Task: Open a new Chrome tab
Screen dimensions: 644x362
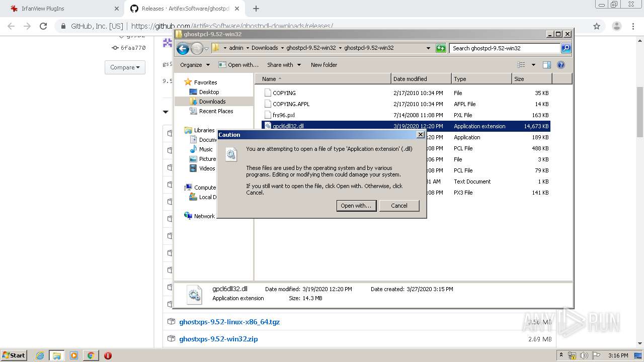Action: (x=256, y=9)
